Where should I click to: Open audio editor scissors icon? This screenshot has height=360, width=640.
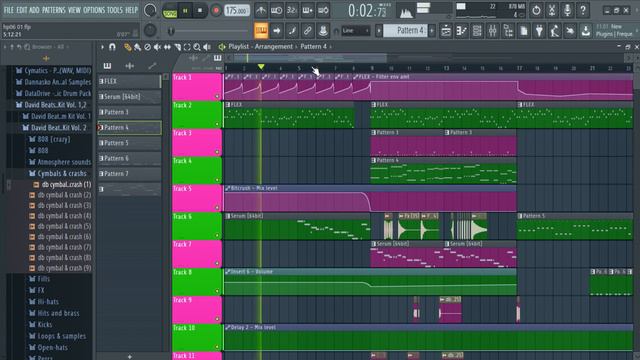[552, 10]
